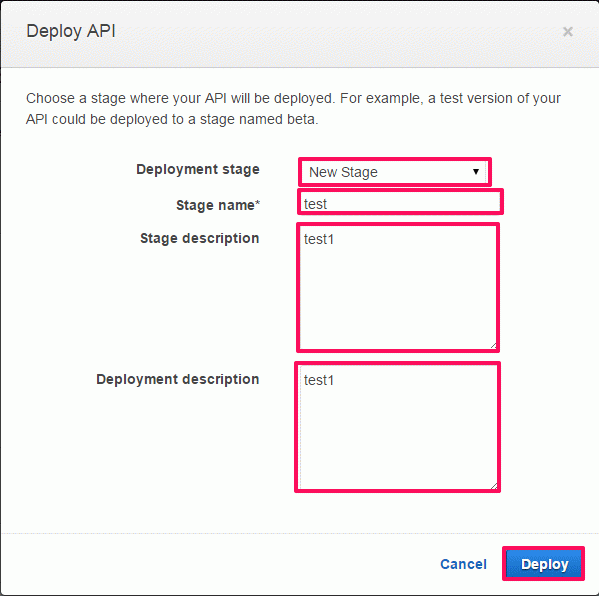The image size is (599, 596).
Task: Open the Deployment stage dropdown
Action: [x=394, y=172]
